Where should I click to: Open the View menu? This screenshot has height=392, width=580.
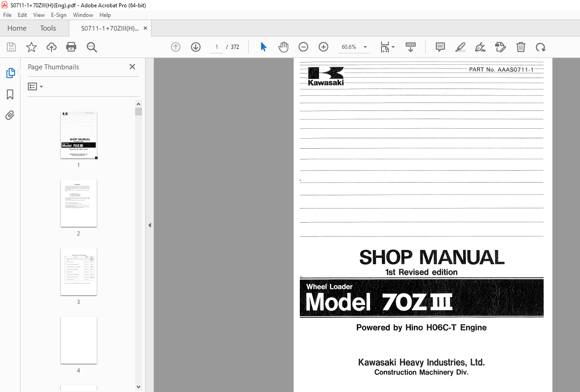(39, 15)
